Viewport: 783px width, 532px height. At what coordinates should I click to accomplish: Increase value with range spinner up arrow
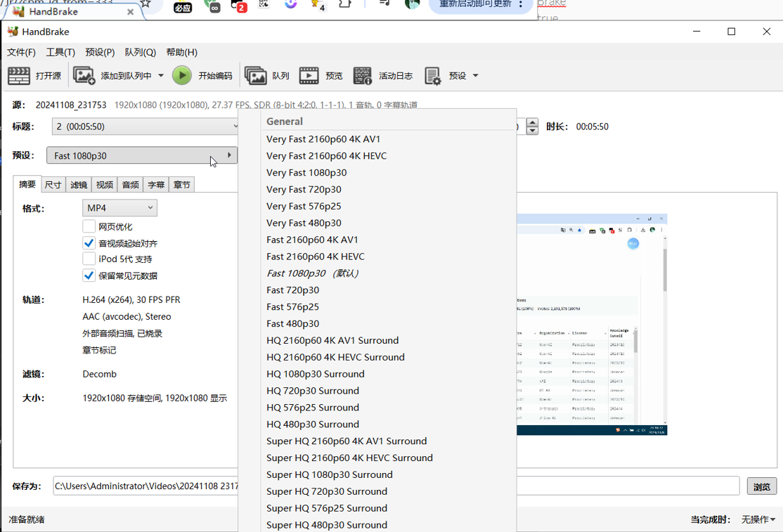pos(532,122)
